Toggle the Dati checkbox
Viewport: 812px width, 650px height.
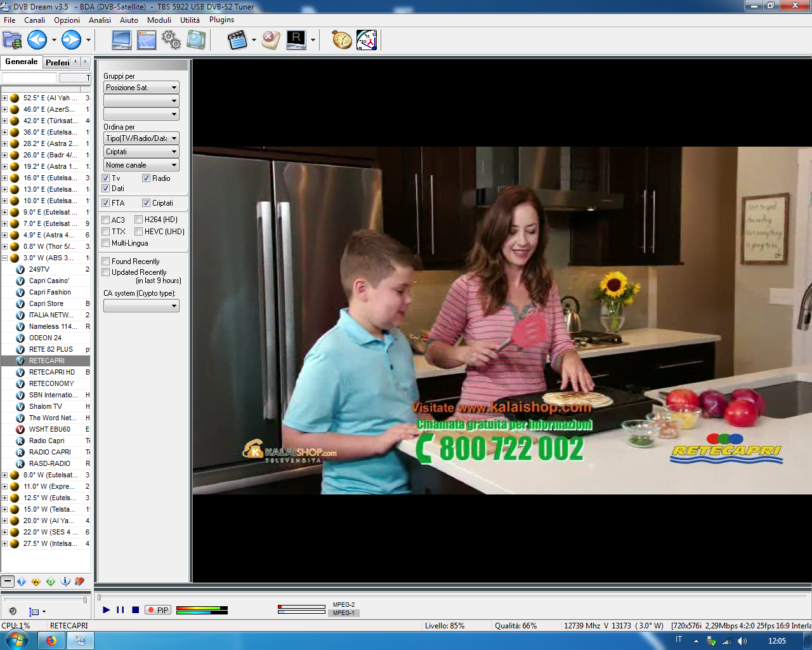coord(106,189)
